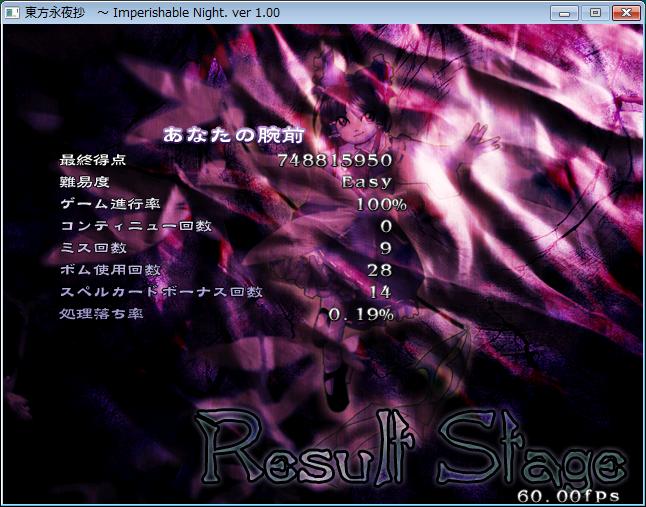Click the spell card bonus value '14'
The height and width of the screenshot is (507, 646).
380,292
